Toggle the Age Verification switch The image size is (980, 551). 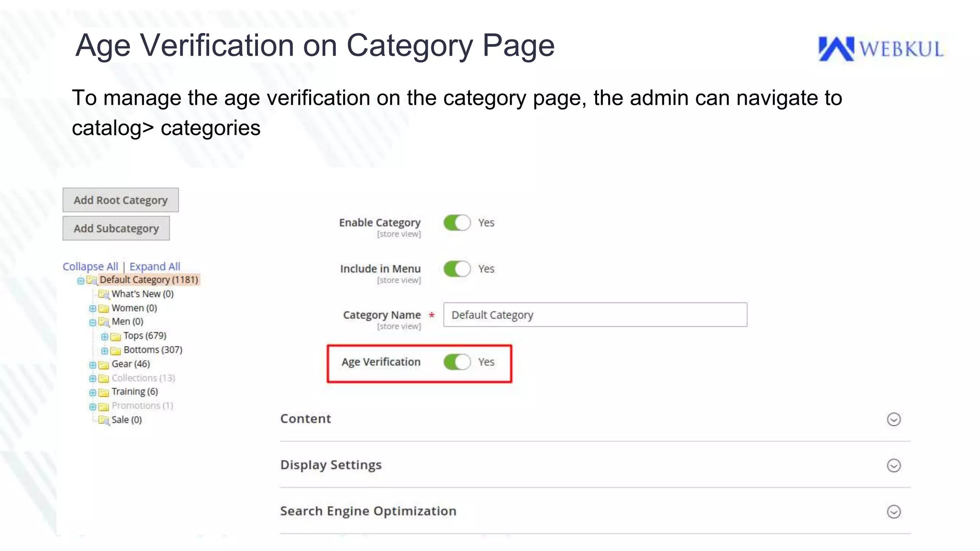tap(457, 362)
